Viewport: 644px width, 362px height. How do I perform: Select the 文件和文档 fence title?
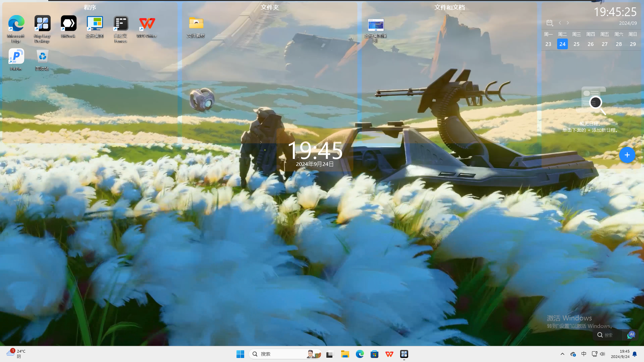pyautogui.click(x=449, y=7)
